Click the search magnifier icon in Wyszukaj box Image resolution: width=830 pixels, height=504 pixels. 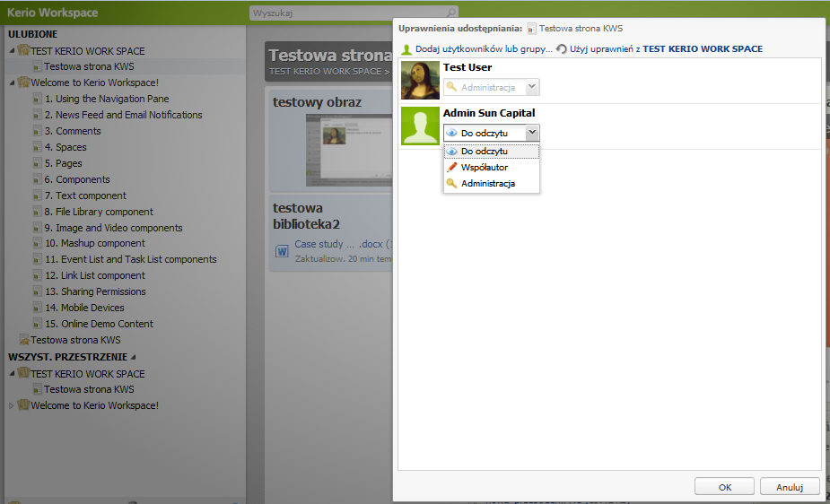coord(451,13)
